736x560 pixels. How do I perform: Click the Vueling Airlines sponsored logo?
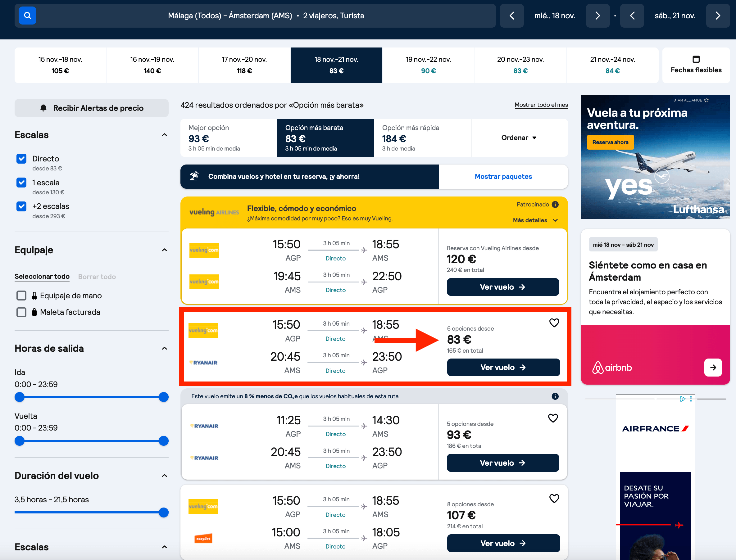tap(214, 212)
